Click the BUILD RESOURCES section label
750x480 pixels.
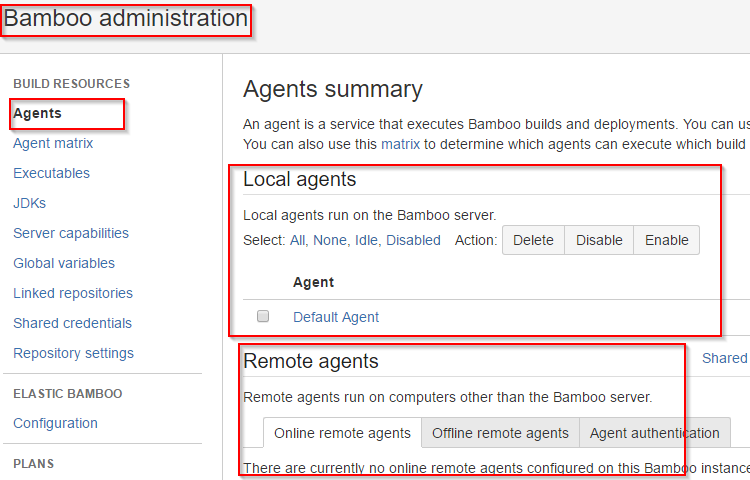click(72, 84)
